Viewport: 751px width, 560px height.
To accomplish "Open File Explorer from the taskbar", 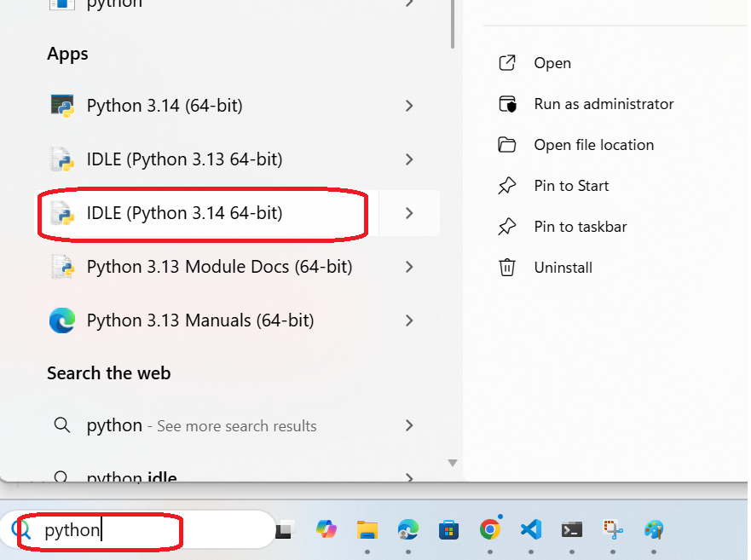I will pyautogui.click(x=367, y=529).
